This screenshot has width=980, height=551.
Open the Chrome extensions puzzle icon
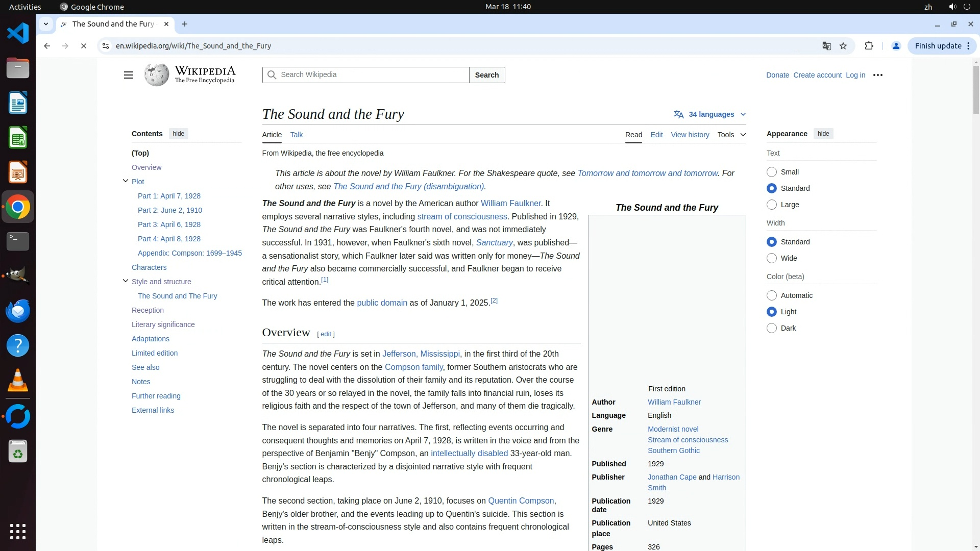tap(869, 46)
